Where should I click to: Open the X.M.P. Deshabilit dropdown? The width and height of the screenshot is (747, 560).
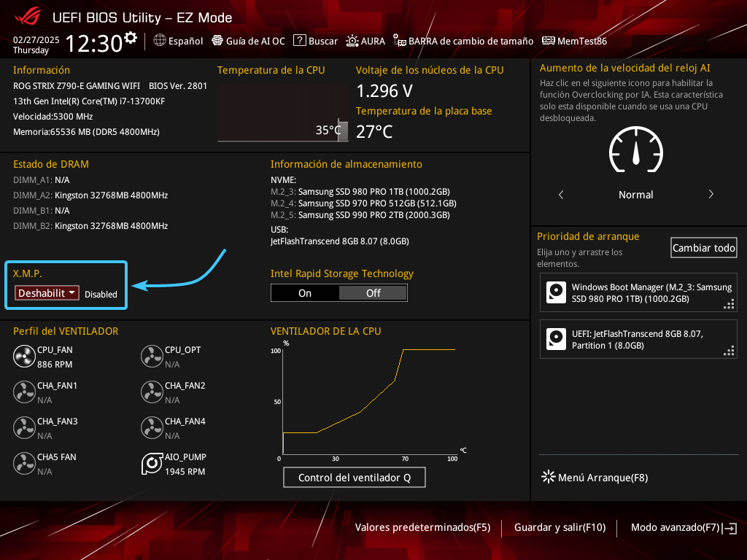click(47, 293)
